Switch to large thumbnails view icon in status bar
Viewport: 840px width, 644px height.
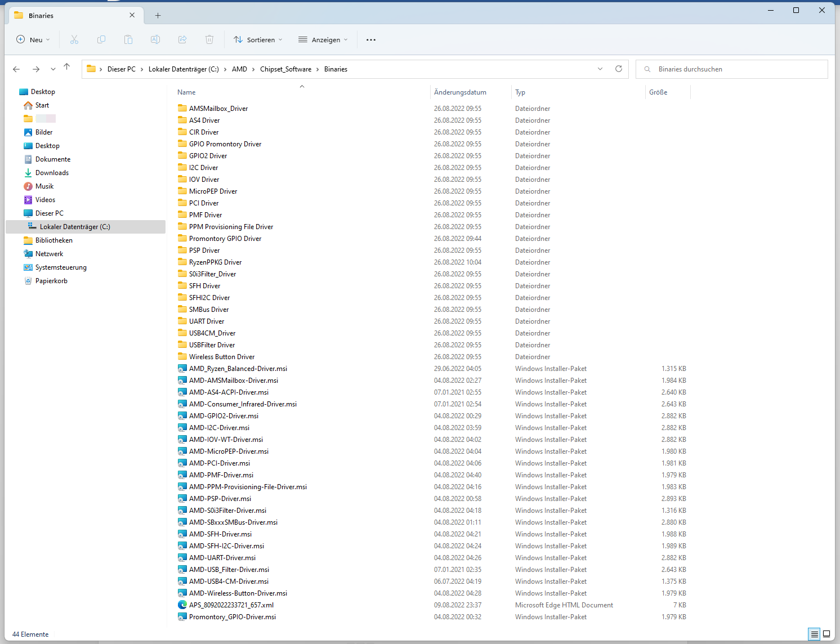coord(826,634)
